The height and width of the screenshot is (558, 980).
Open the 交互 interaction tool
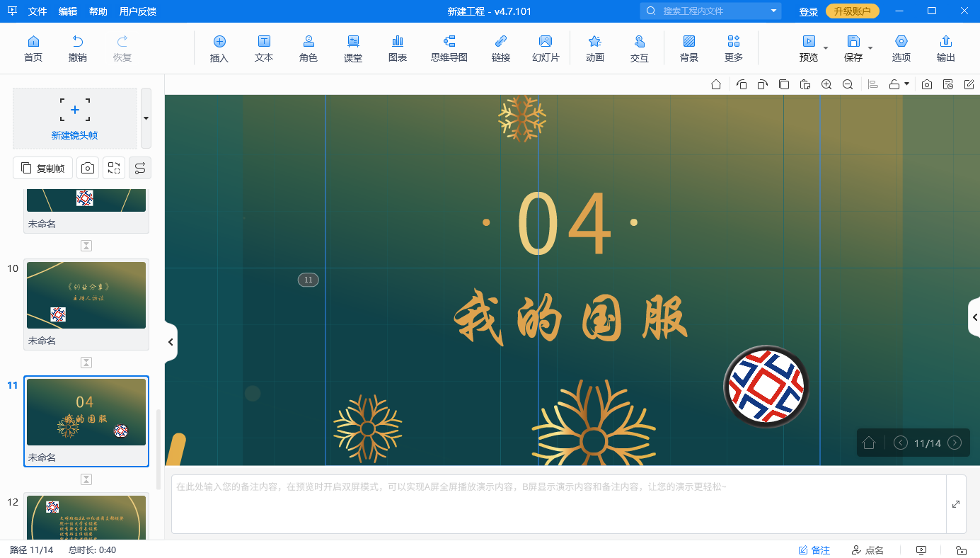[640, 48]
